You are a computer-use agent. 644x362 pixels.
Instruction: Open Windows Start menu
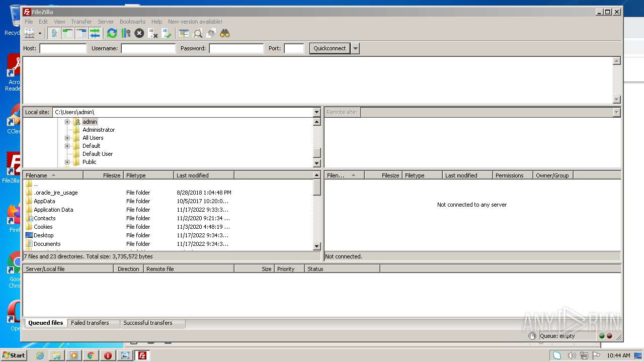point(14,355)
